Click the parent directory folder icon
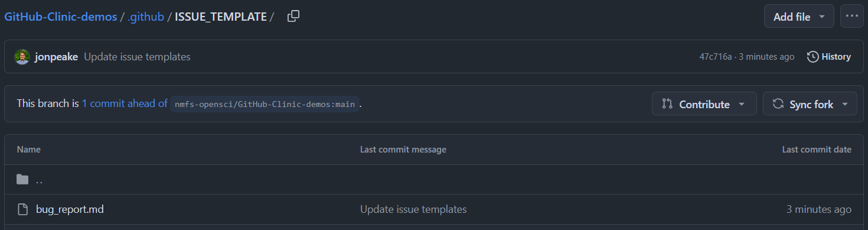Screen dimensions: 868x230 point(22,179)
